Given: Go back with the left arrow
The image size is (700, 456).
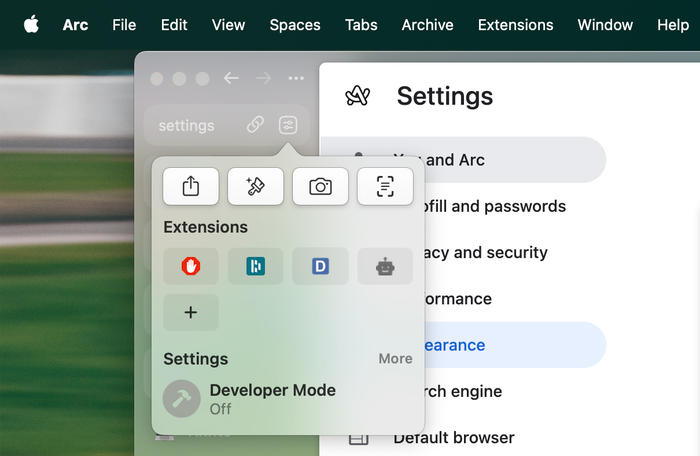Looking at the screenshot, I should point(231,78).
